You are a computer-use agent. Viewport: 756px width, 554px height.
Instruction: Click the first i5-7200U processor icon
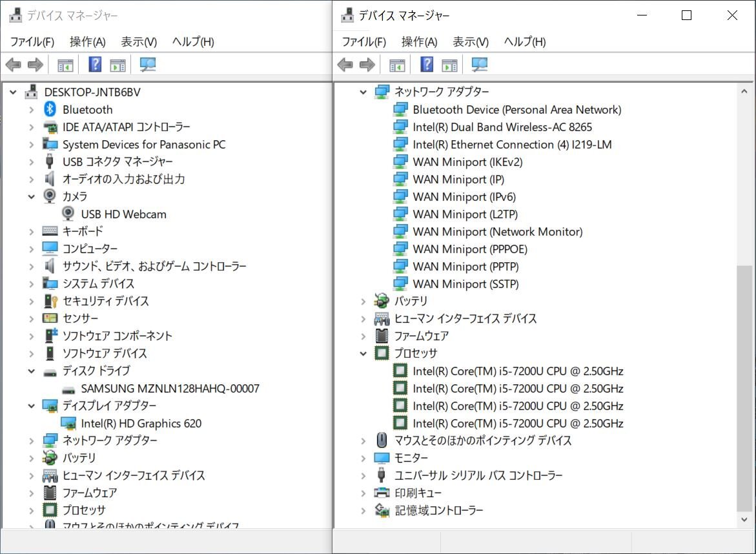[400, 371]
